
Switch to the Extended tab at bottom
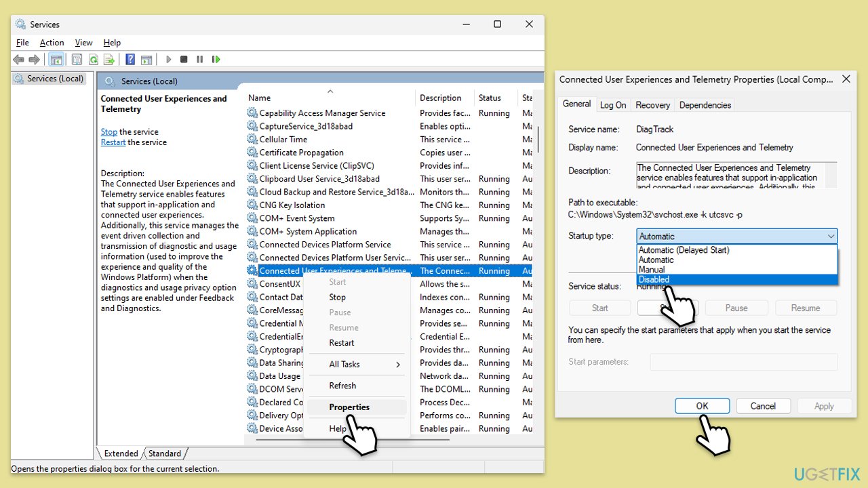(121, 453)
